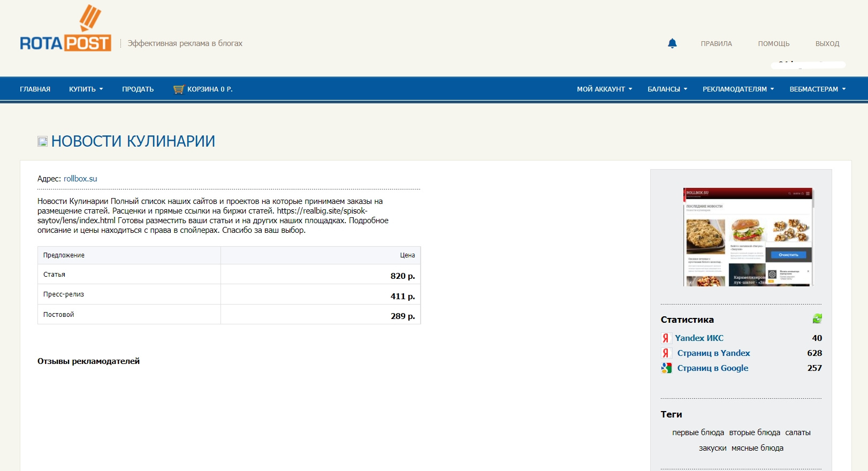
Task: Open the ПОМОЩЬ link
Action: coord(773,44)
